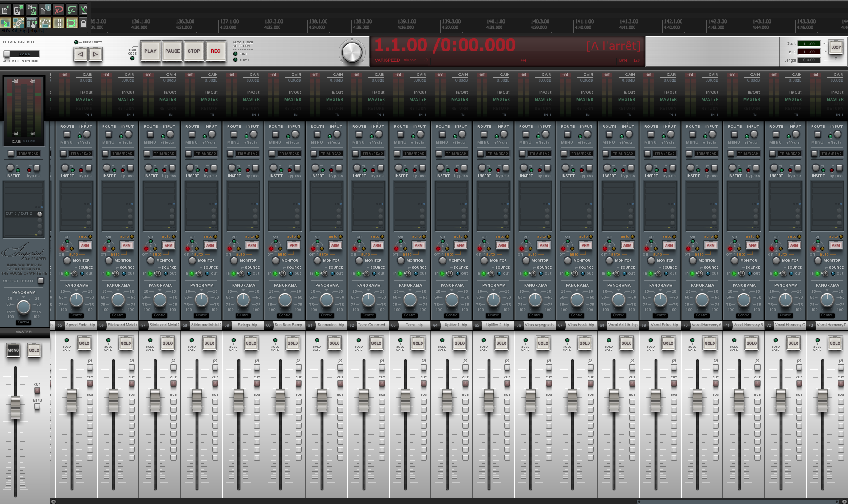Screen dimensions: 848x504
Task: Toggle the LOOP button in transport
Action: click(836, 47)
